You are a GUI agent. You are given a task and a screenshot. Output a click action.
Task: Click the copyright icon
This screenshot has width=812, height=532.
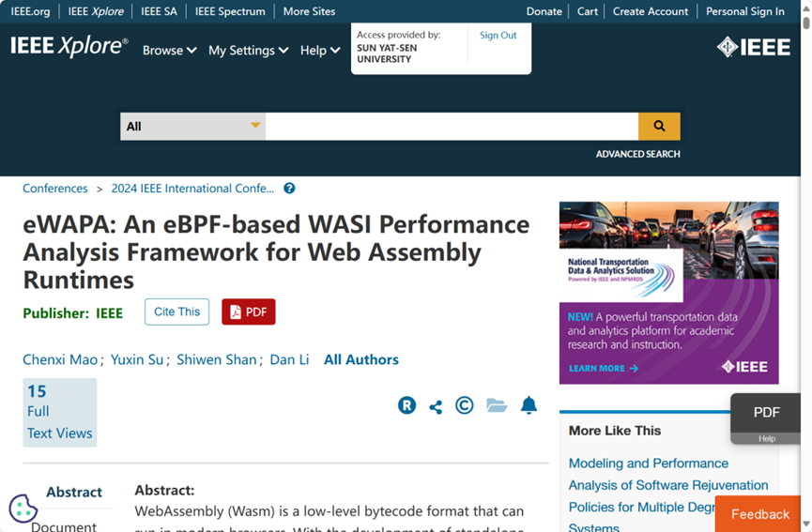point(464,405)
